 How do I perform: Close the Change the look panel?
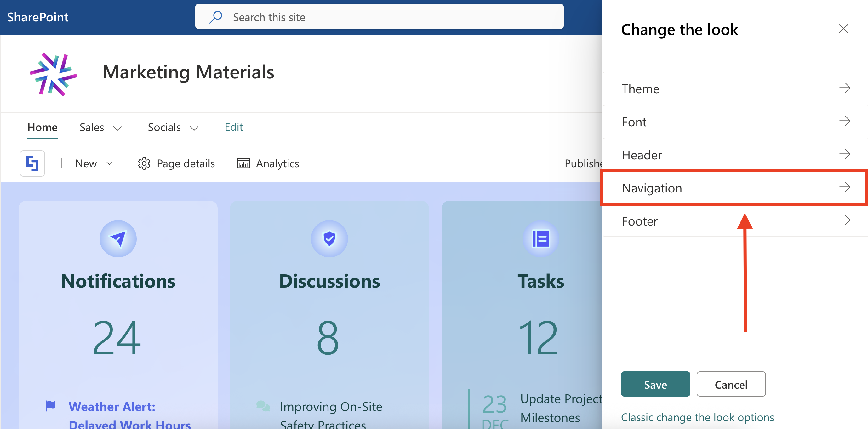tap(843, 29)
